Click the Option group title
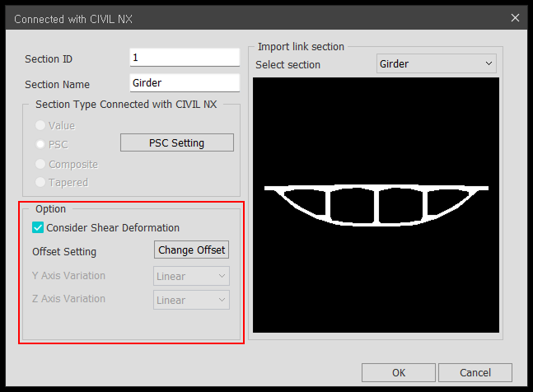This screenshot has width=533, height=392. (50, 209)
